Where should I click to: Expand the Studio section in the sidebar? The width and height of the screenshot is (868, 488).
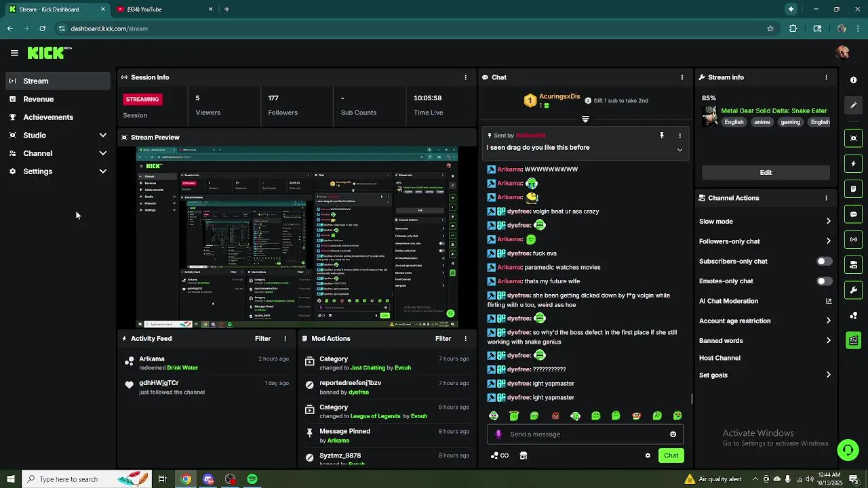tap(103, 136)
